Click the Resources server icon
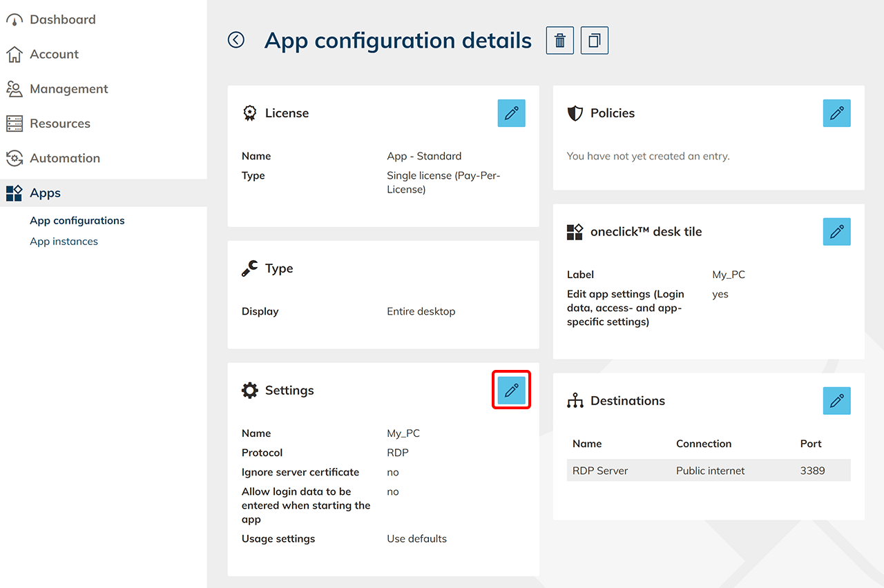Viewport: 884px width, 588px height. (x=15, y=124)
